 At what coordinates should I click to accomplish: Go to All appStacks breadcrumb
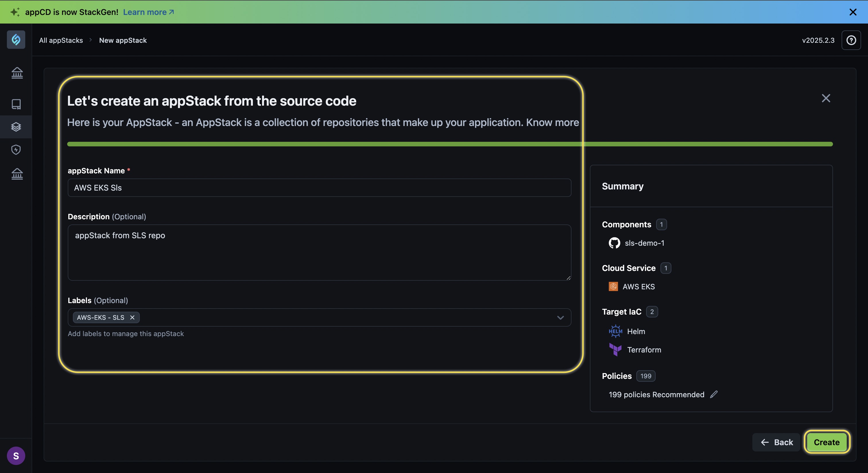click(x=61, y=40)
